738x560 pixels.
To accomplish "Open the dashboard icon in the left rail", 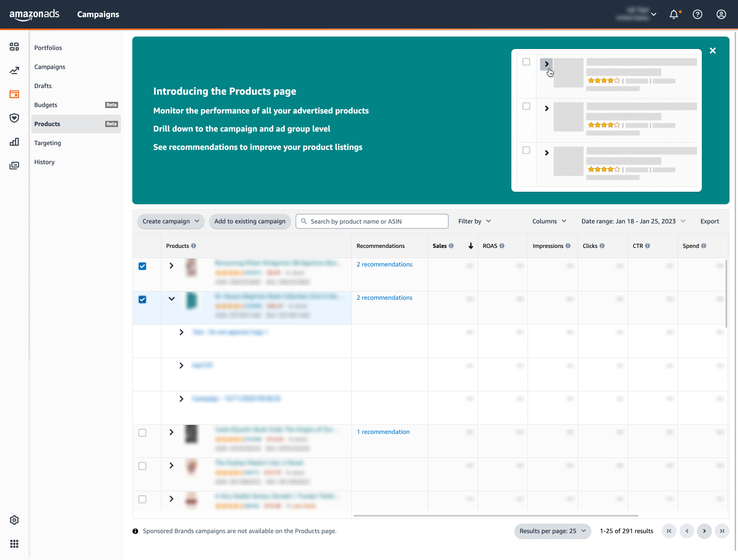I will [x=14, y=47].
